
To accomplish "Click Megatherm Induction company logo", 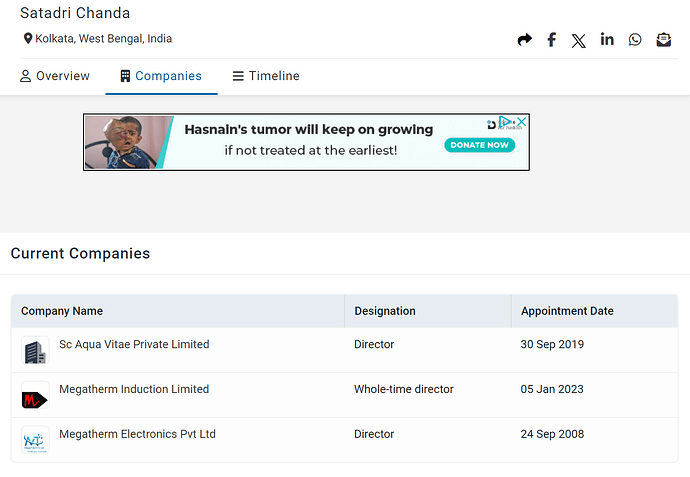I will click(35, 396).
